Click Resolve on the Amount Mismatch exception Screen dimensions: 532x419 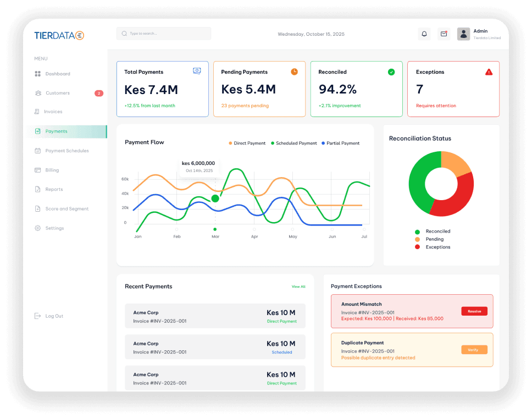pos(474,311)
